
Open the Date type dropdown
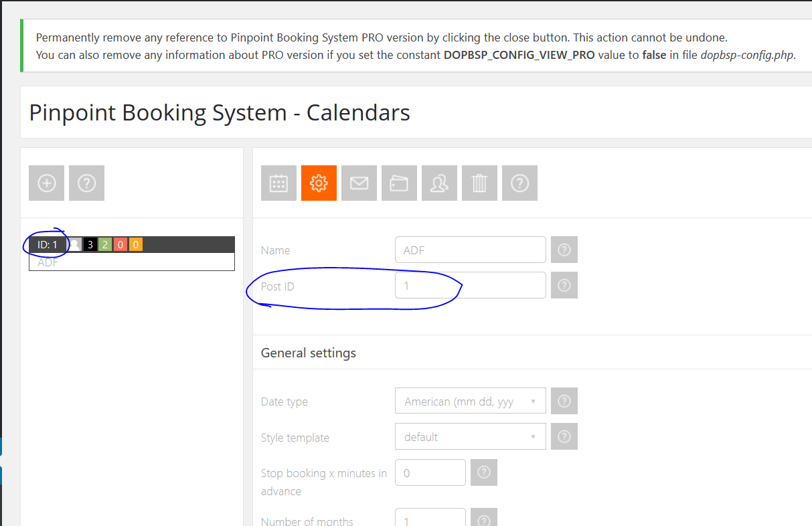pyautogui.click(x=471, y=401)
